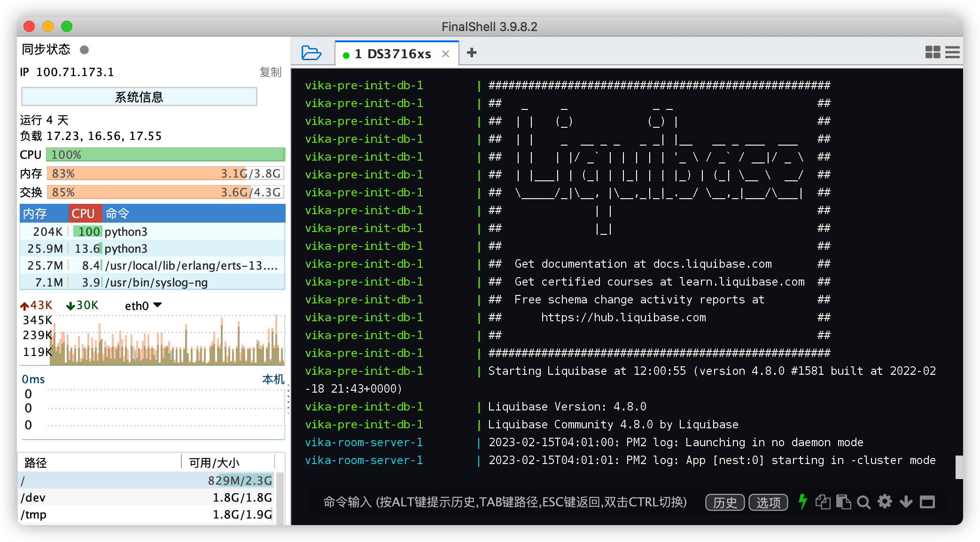980x542 pixels.
Task: Click the scroll-to-bottom down arrow icon
Action: (x=906, y=502)
